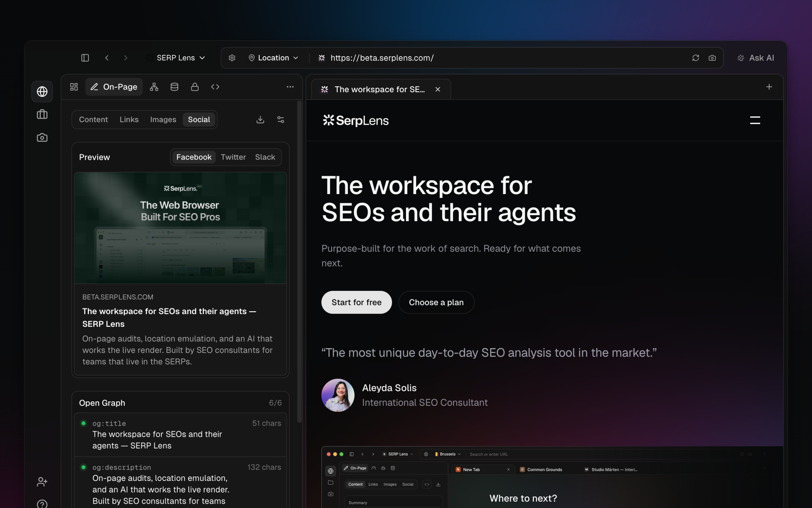Screen dimensions: 812x508
Task: Open the dashboard grid panel icon
Action: pyautogui.click(x=74, y=87)
